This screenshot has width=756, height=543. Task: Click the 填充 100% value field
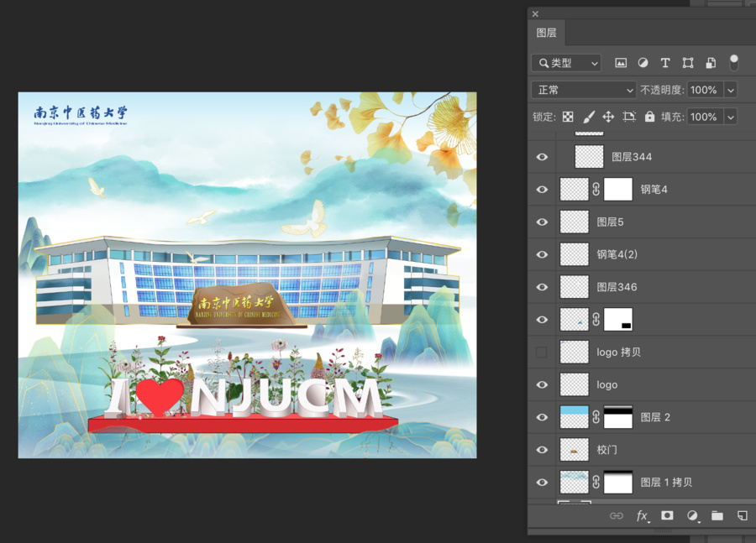coord(705,117)
